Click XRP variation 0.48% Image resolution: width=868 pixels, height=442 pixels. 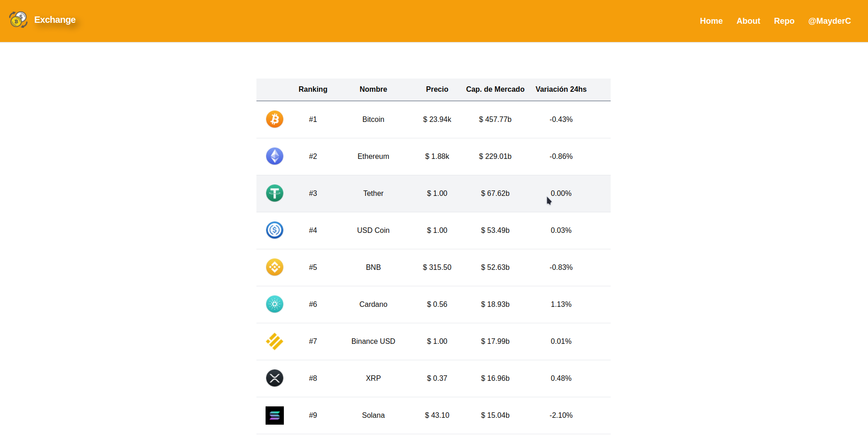pos(561,378)
